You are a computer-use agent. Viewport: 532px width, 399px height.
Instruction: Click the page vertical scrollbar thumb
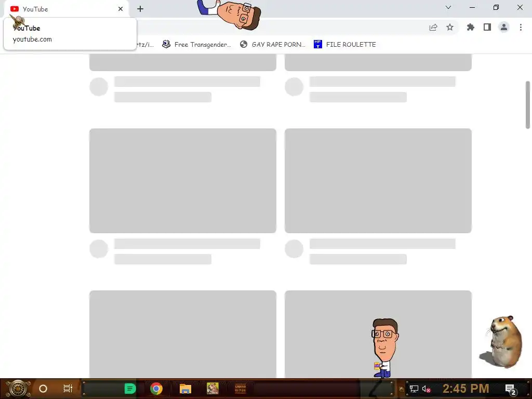pyautogui.click(x=528, y=105)
